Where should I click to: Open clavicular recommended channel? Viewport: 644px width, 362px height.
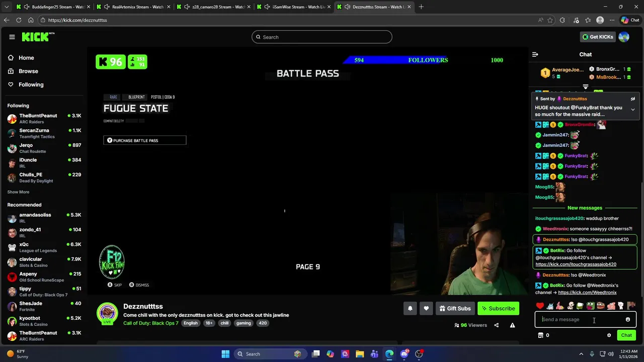[44, 262]
